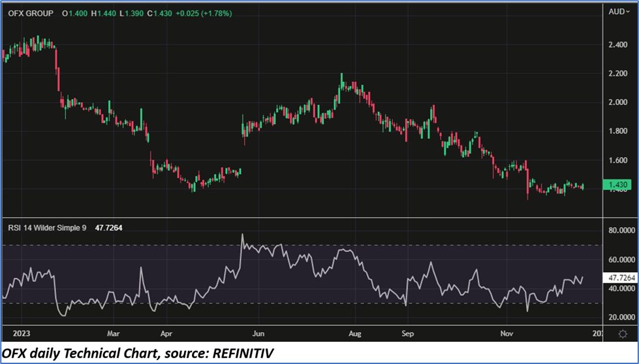The width and height of the screenshot is (639, 364).
Task: Click the 47.7264 RSI value tag
Action: (x=621, y=277)
